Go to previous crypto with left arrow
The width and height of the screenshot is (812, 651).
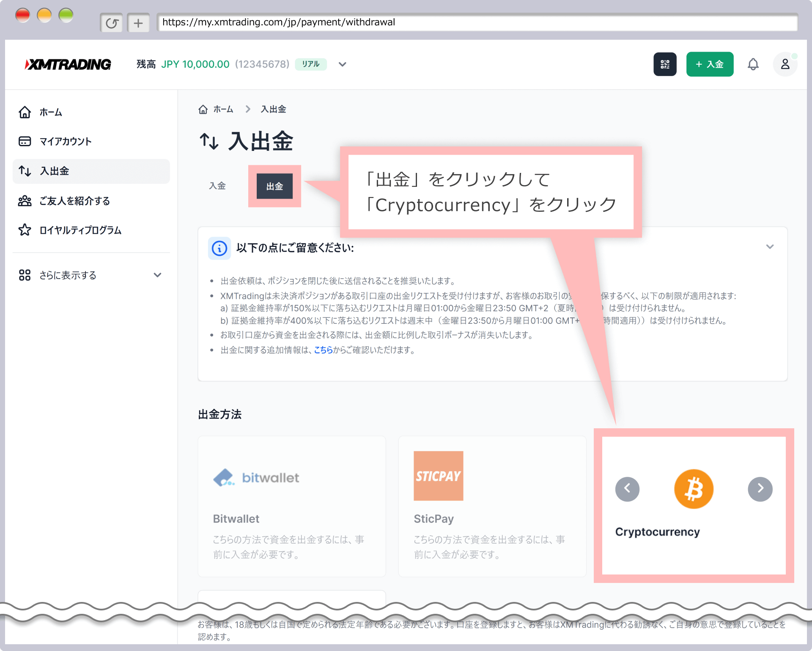pos(627,489)
